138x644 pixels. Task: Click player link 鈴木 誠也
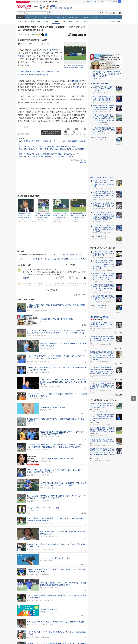click(48, 259)
